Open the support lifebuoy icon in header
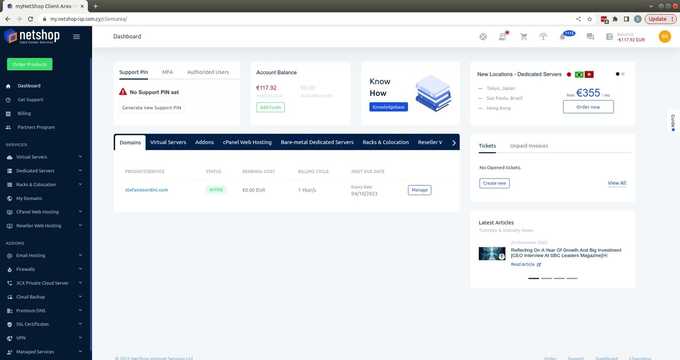This screenshot has height=360, width=680. point(483,37)
